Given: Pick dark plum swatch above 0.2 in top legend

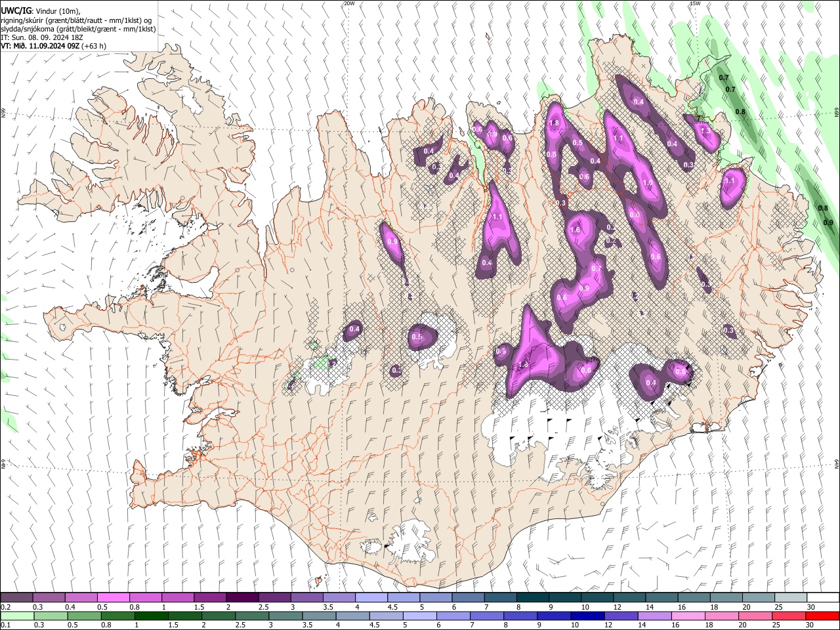Looking at the screenshot, I should click(x=16, y=598).
